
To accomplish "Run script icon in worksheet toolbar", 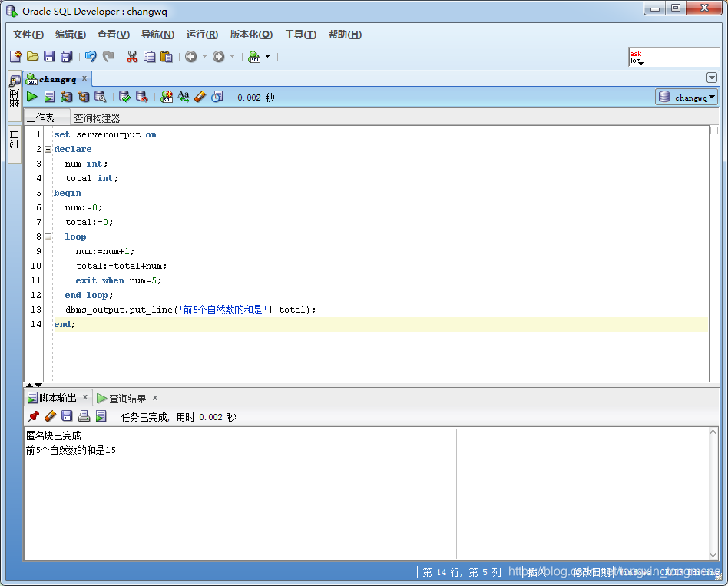I will [49, 97].
